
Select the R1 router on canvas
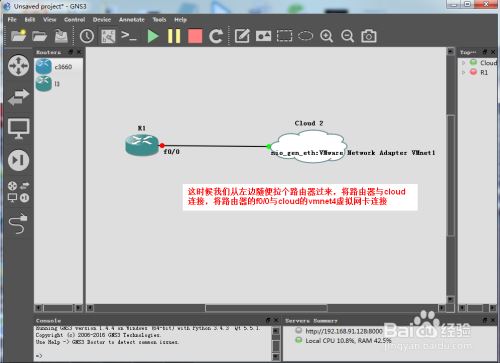(x=142, y=145)
